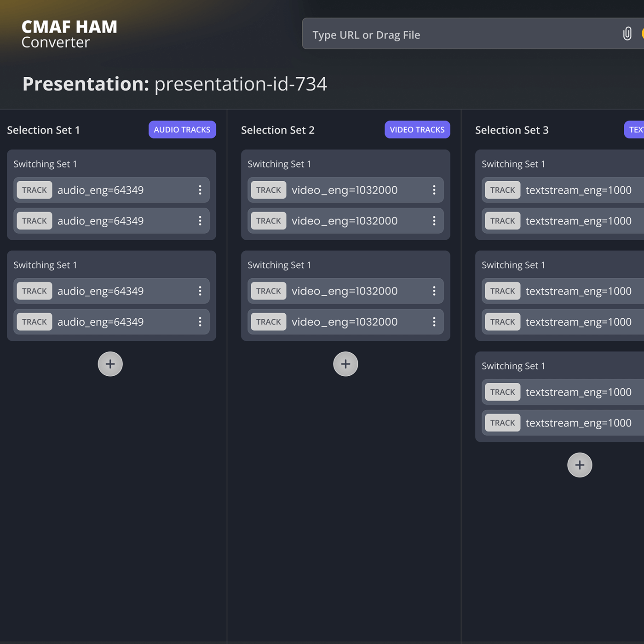Select the topmost textstream_eng=1000 track
644x644 pixels.
tap(578, 190)
